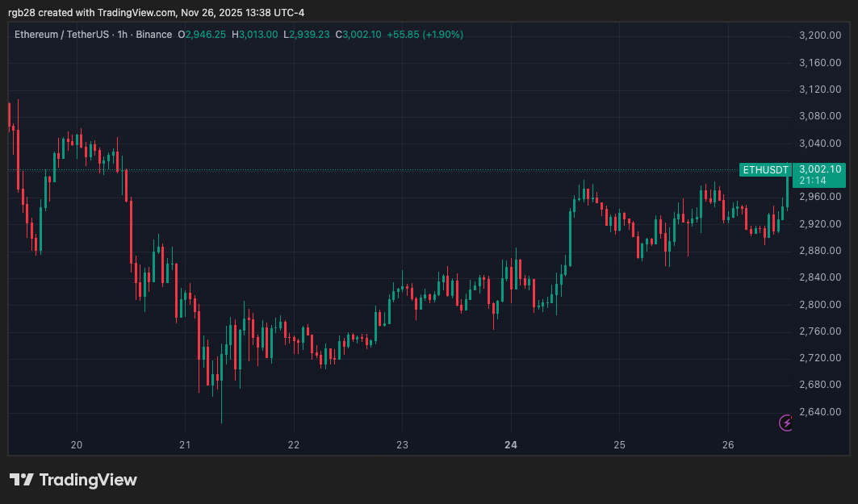Click the 2,800.00 price axis label

click(819, 304)
